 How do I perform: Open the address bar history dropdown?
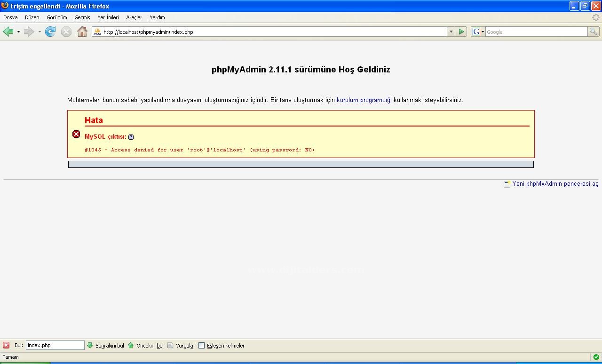point(451,32)
